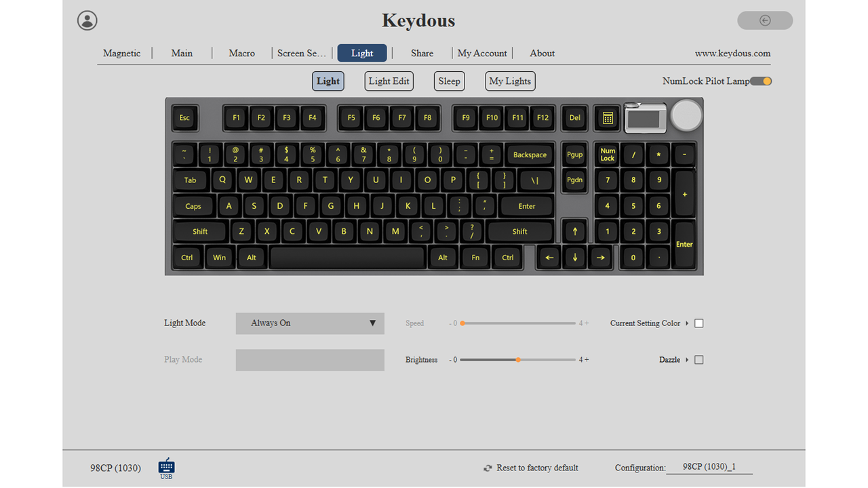Select the down arrow key
This screenshot has width=868, height=488.
click(575, 258)
